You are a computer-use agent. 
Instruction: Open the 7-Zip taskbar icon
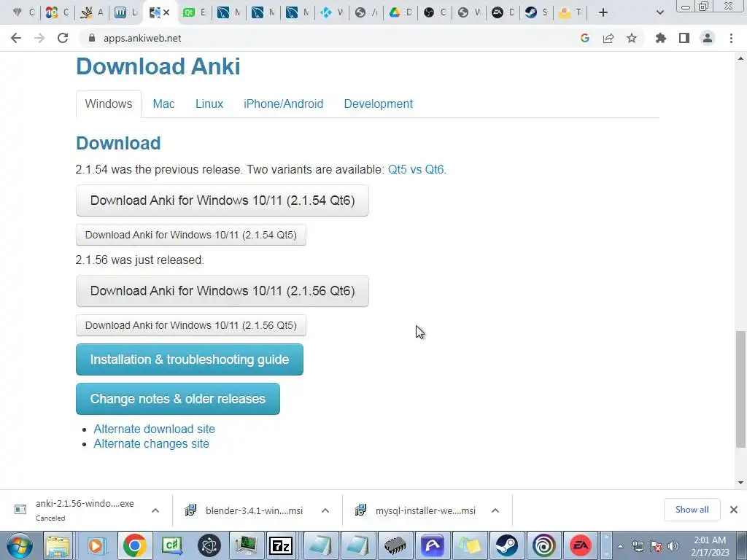[280, 545]
